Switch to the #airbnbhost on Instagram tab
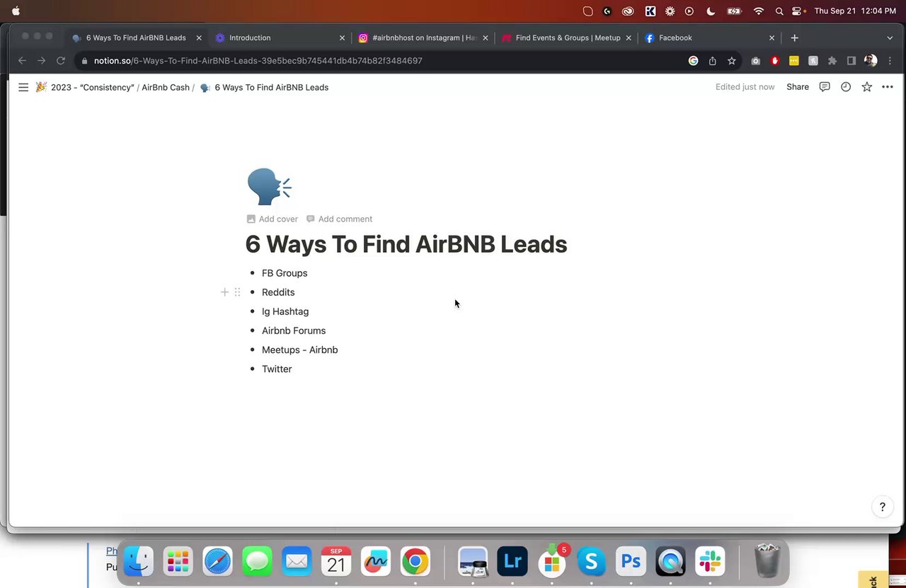Image resolution: width=906 pixels, height=588 pixels. 424,38
